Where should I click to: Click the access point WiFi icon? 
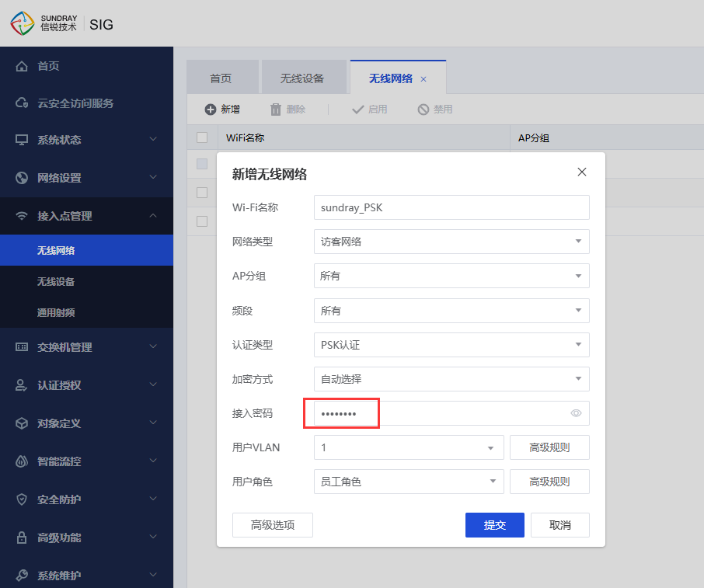point(22,216)
